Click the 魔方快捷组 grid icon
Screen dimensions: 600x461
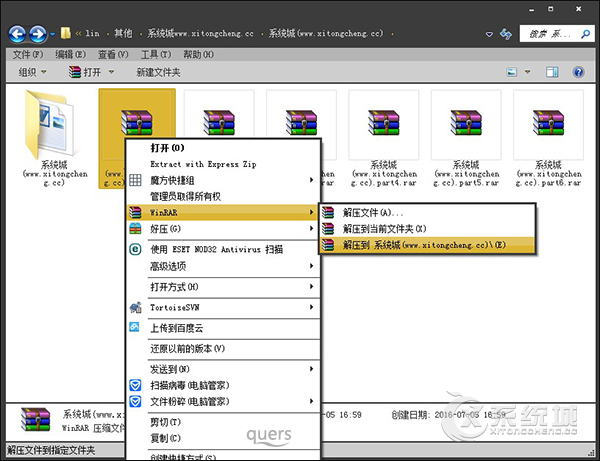135,180
